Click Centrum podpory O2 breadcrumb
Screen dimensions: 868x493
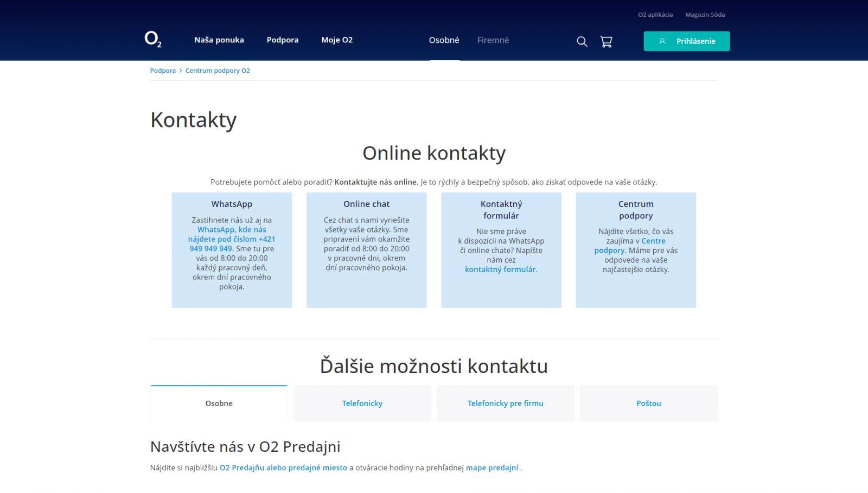click(218, 71)
